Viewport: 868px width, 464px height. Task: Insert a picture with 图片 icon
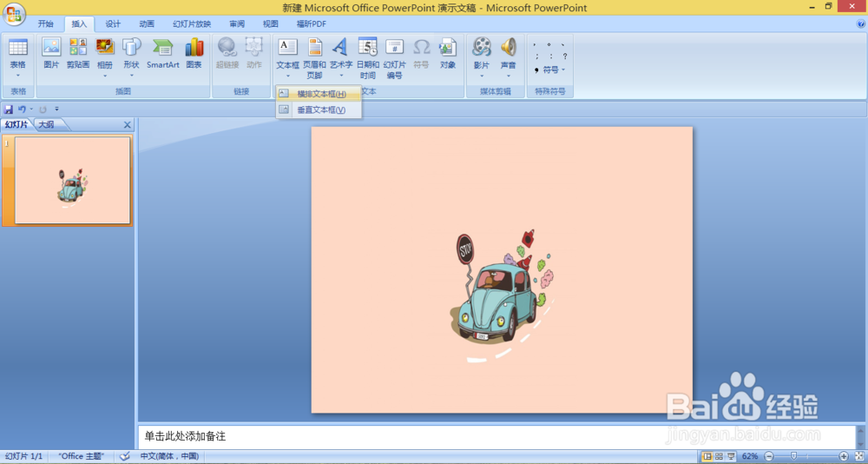coord(51,47)
